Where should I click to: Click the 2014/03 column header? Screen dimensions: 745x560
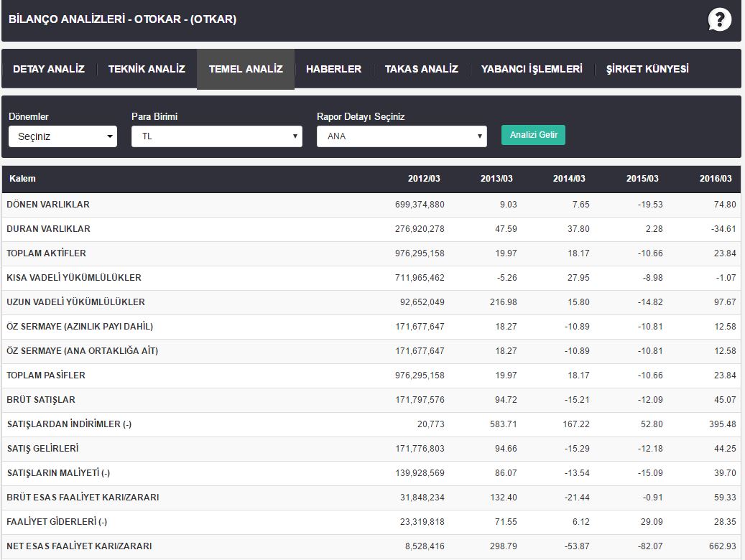pyautogui.click(x=569, y=179)
